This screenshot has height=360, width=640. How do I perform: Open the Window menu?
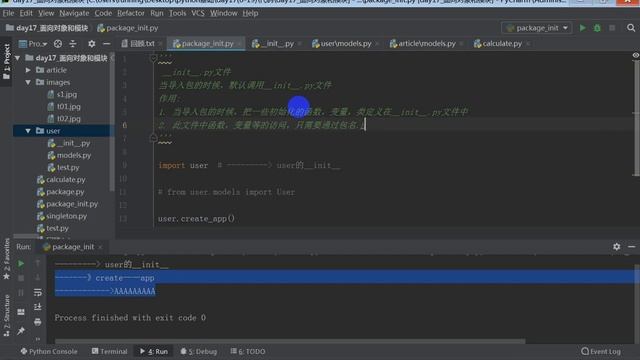[224, 13]
